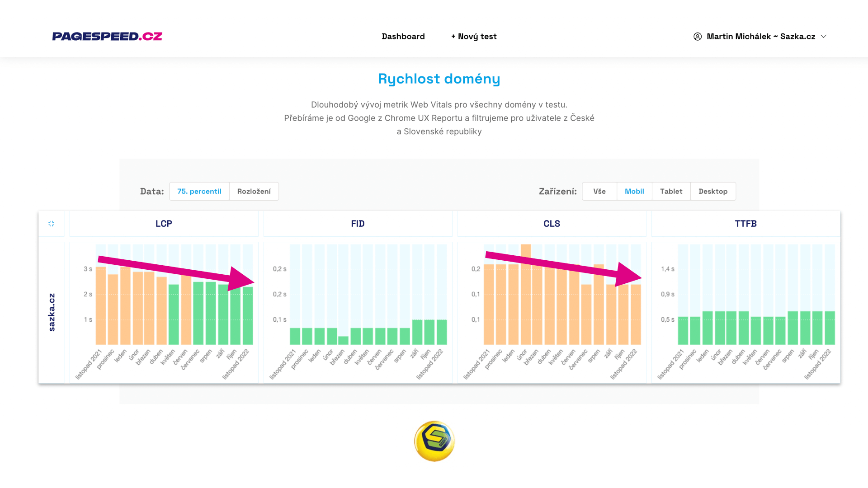Viewport: 868px width, 488px height.
Task: Select the 75. percentil data option
Action: [199, 191]
